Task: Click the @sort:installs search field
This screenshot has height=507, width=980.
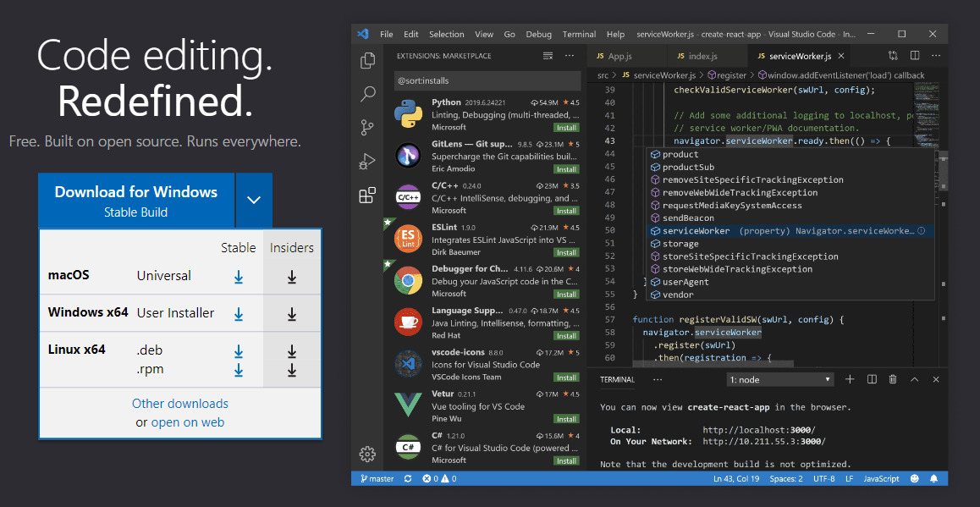Action: 487,80
